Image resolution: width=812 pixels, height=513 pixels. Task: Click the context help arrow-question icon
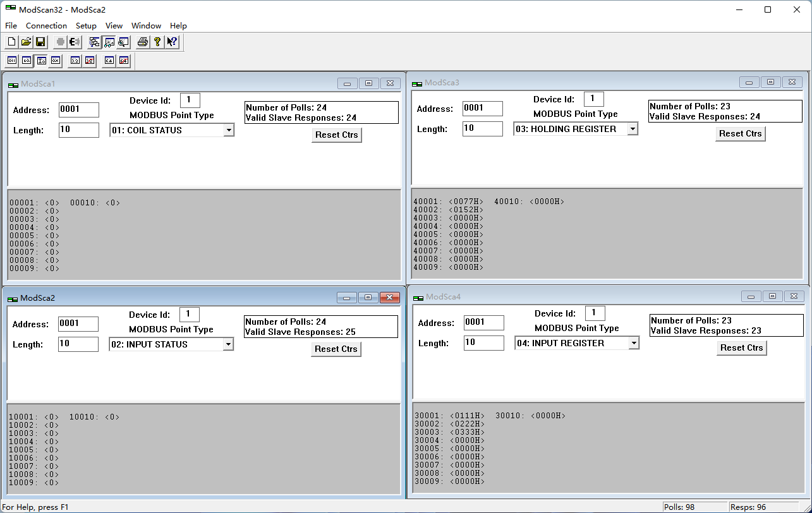coord(172,42)
